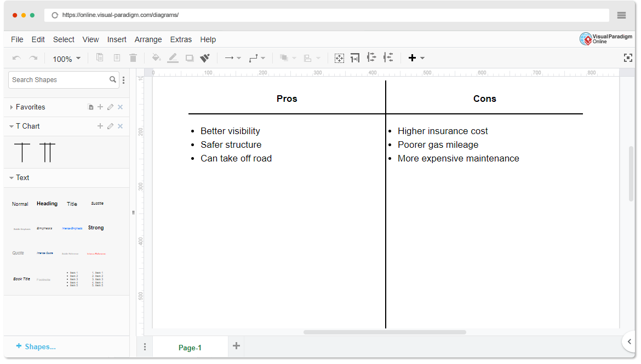
Task: Select the Book Title text style
Action: click(22, 279)
